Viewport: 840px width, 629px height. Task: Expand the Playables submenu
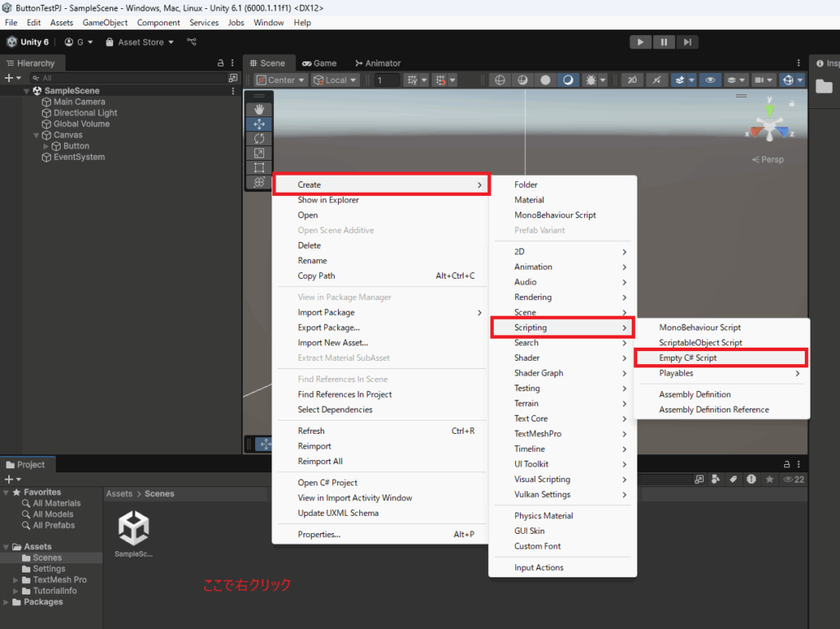[722, 373]
